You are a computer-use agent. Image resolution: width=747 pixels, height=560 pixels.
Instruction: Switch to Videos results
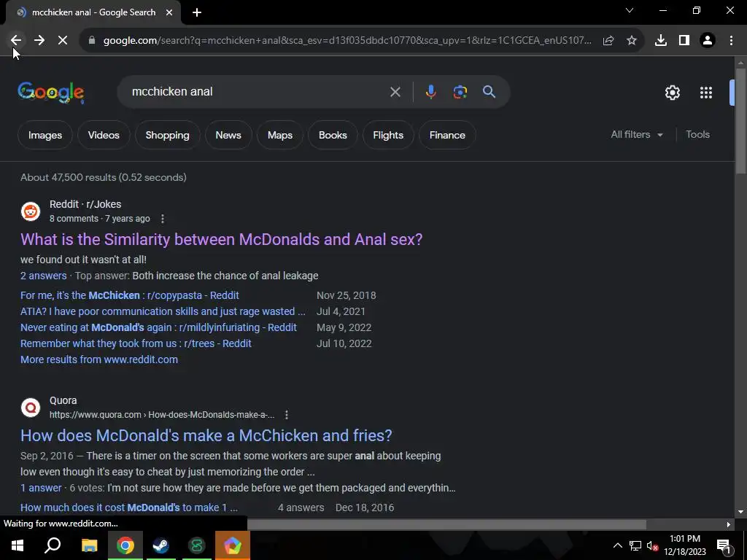104,135
